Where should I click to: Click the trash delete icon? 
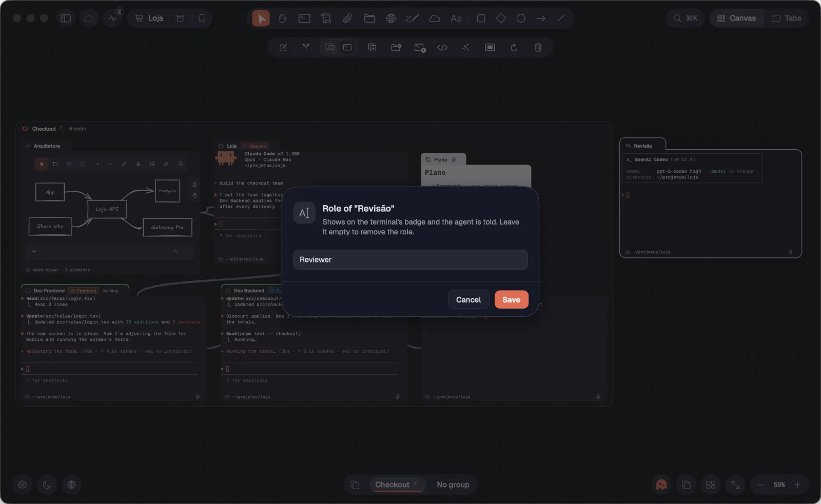538,48
